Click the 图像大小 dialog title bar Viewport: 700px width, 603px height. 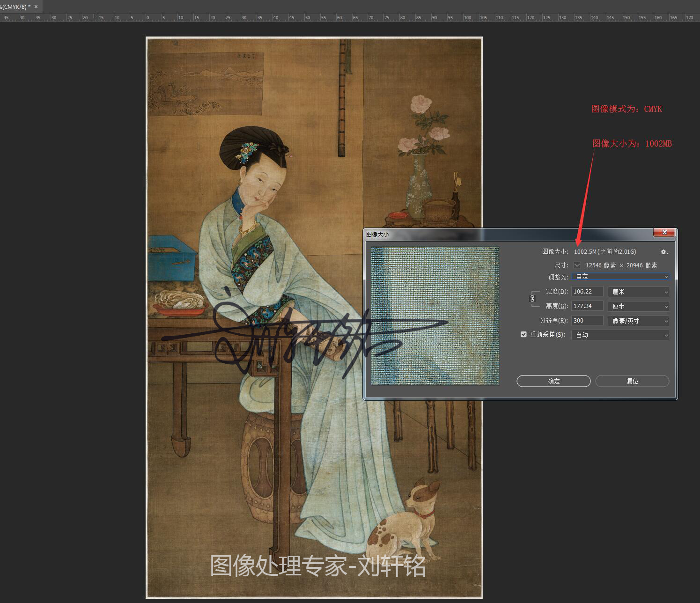508,234
